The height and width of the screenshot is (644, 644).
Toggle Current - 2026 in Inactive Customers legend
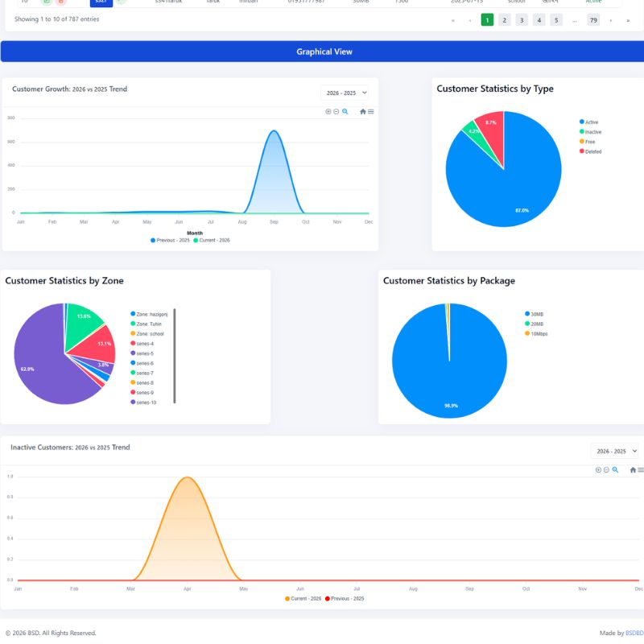point(303,599)
